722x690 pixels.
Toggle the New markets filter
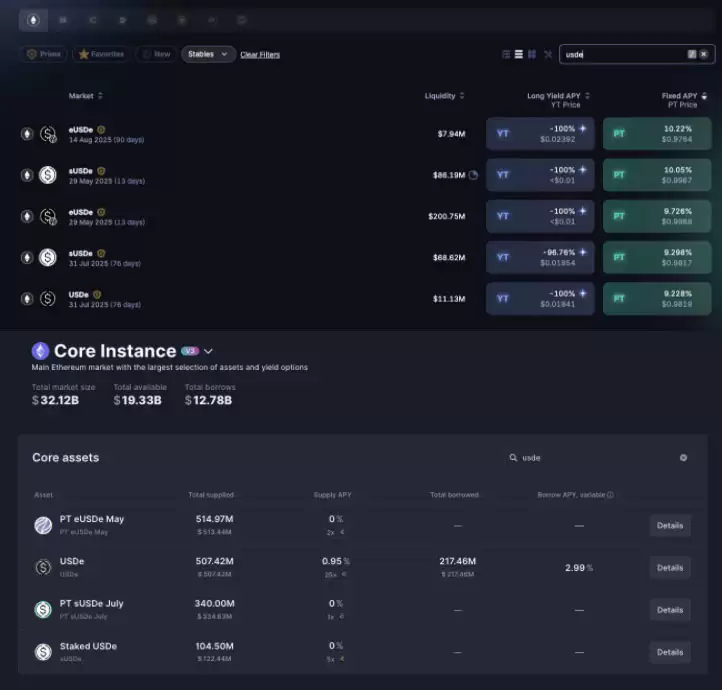(157, 54)
